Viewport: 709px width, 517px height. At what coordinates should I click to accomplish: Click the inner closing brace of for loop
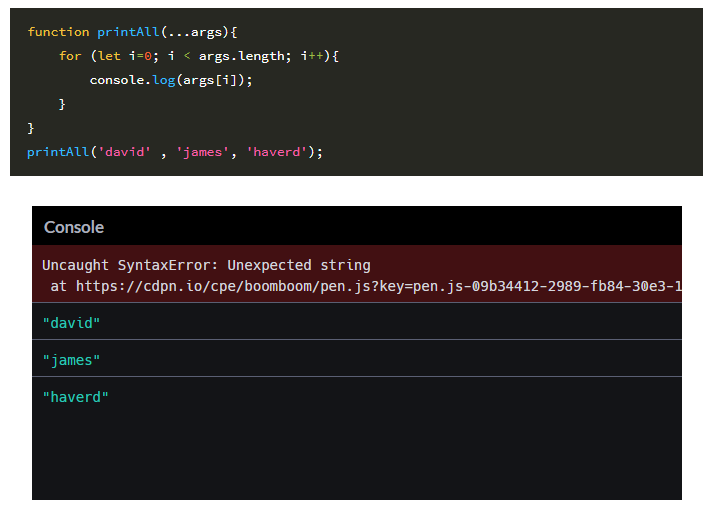click(x=62, y=104)
